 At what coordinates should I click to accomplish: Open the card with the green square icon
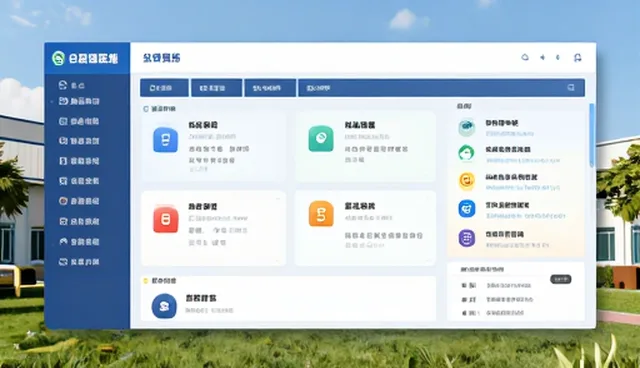coord(365,146)
